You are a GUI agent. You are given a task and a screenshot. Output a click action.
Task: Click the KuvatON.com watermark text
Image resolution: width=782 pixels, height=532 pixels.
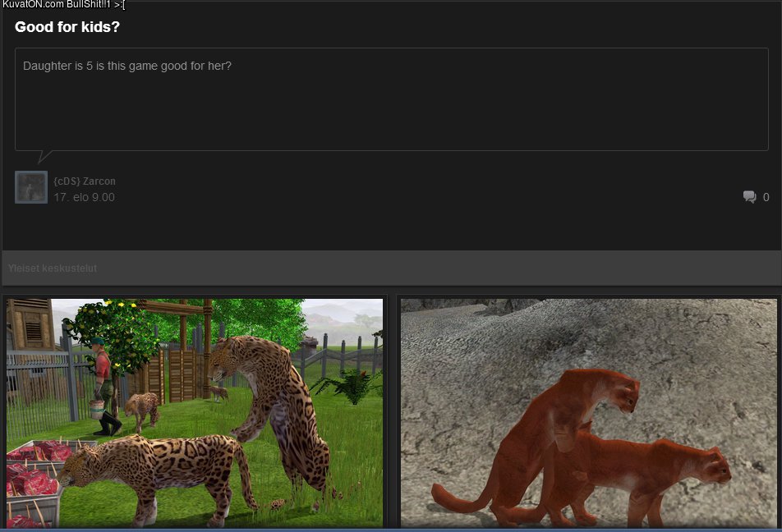click(x=63, y=5)
